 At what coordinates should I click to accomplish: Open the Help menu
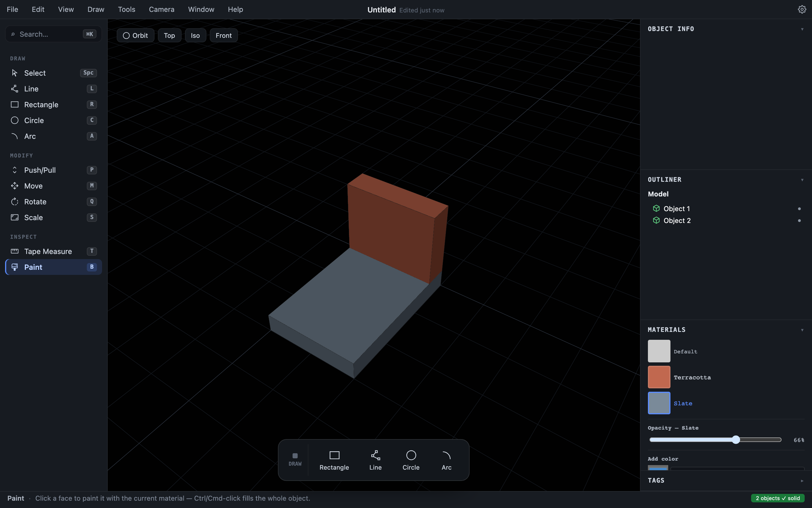(x=235, y=9)
